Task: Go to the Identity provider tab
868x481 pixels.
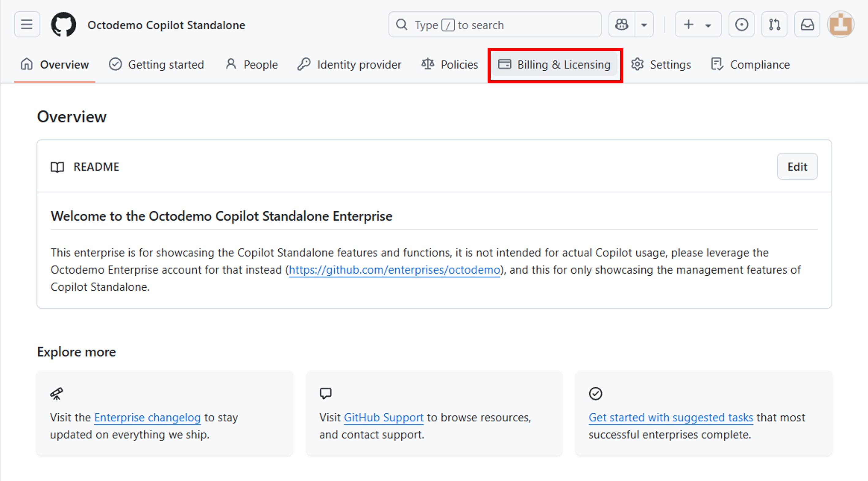Action: point(349,64)
